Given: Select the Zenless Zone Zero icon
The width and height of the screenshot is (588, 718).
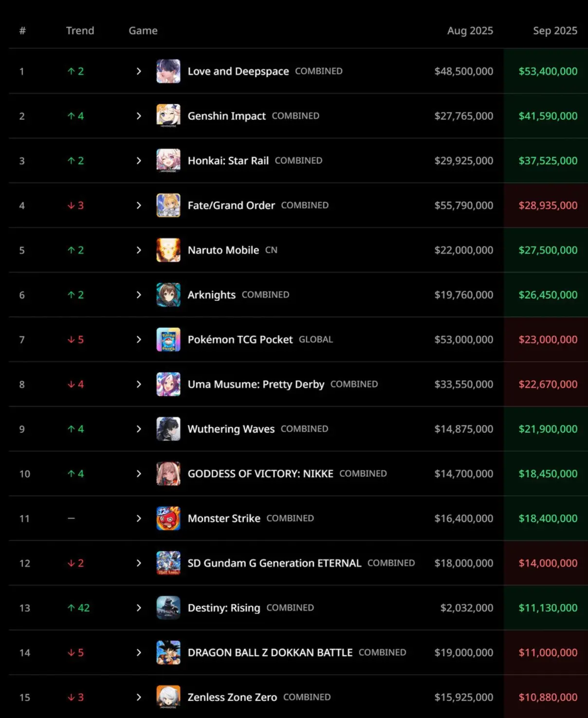Looking at the screenshot, I should click(168, 697).
